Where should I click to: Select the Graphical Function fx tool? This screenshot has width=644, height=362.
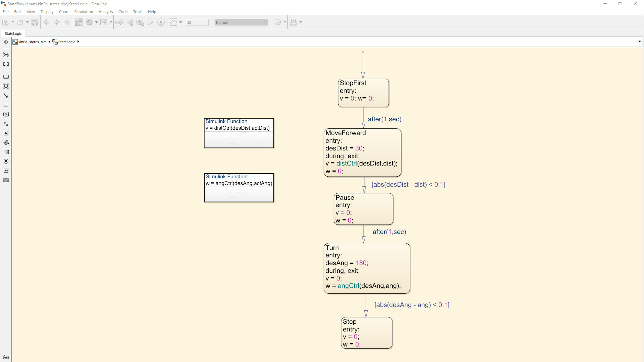(6, 133)
